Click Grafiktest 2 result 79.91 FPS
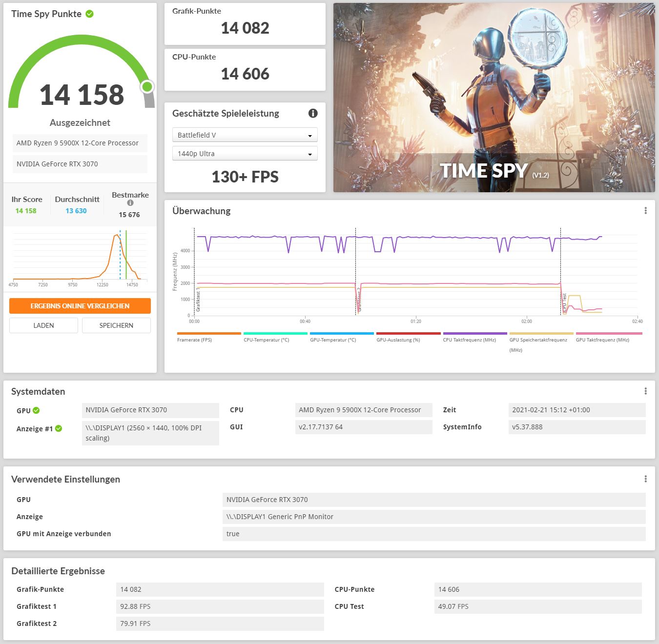This screenshot has height=644, width=659. pyautogui.click(x=220, y=624)
